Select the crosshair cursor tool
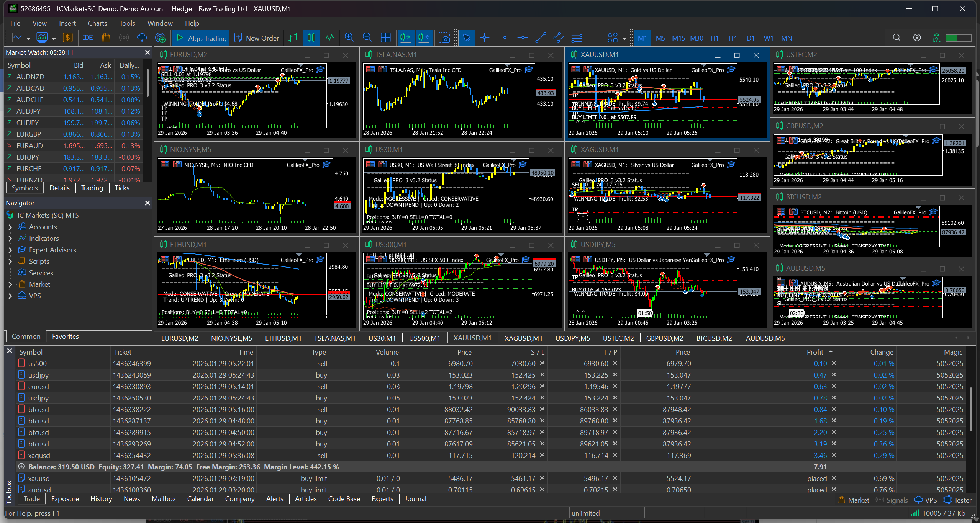The height and width of the screenshot is (523, 980). pyautogui.click(x=485, y=38)
